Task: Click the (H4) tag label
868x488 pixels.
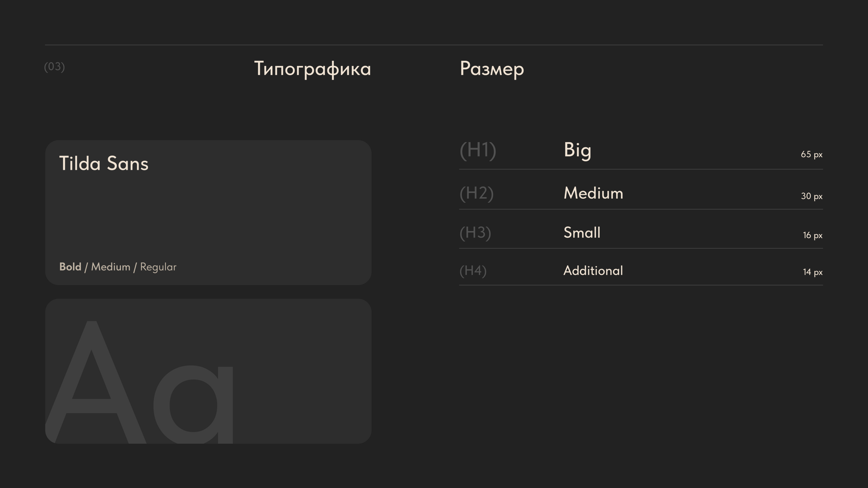Action: [473, 271]
